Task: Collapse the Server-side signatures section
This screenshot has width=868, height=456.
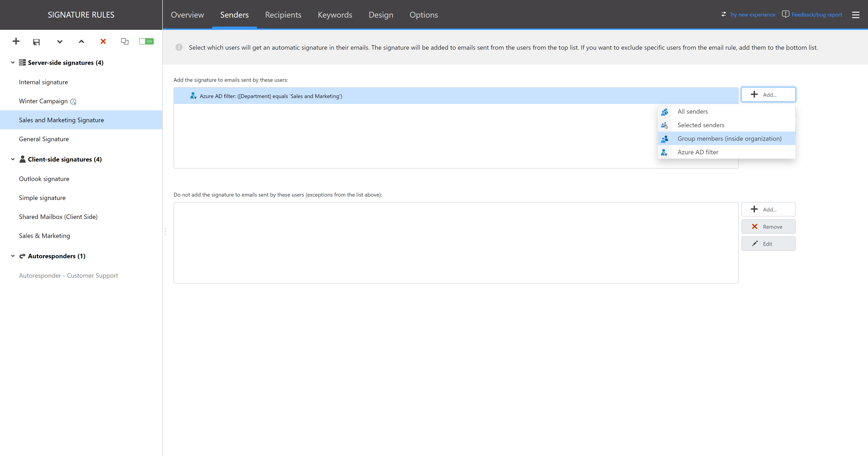Action: (x=12, y=62)
